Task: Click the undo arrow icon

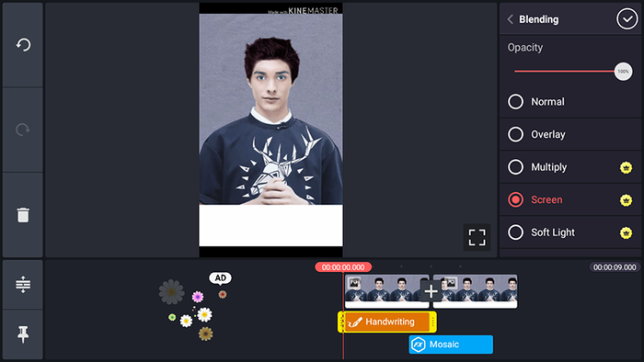Action: click(23, 45)
